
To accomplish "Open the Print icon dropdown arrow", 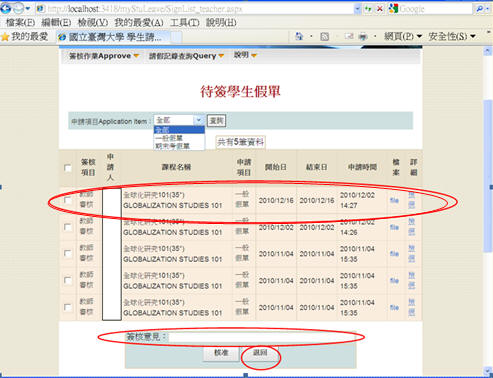I will (x=375, y=36).
